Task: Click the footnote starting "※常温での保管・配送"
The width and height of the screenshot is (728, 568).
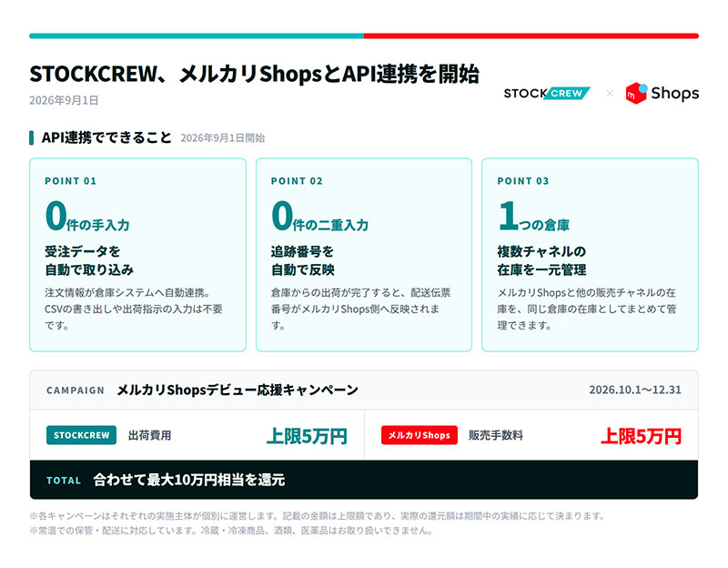Action: pos(231,531)
